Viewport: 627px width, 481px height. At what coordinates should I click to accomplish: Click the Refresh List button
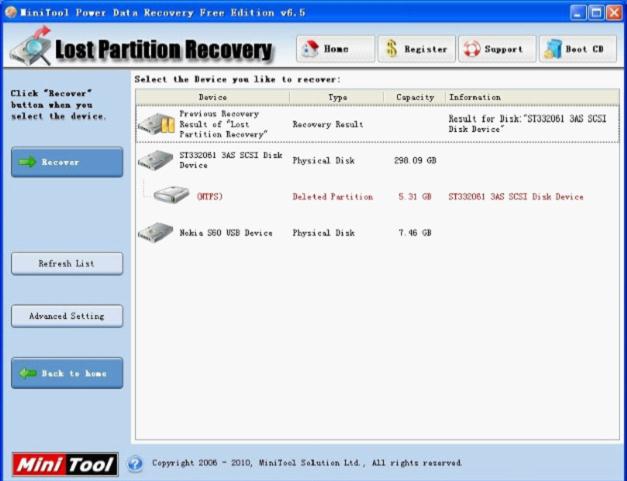click(x=67, y=263)
